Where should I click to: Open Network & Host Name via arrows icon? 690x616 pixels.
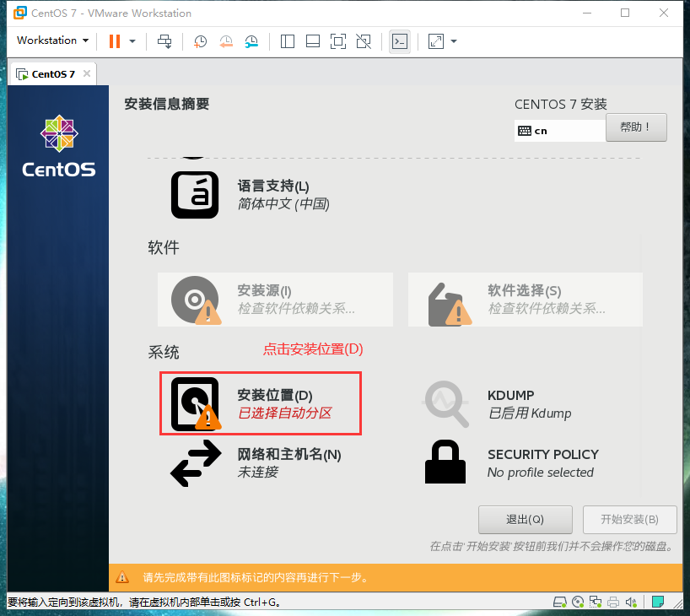[195, 462]
